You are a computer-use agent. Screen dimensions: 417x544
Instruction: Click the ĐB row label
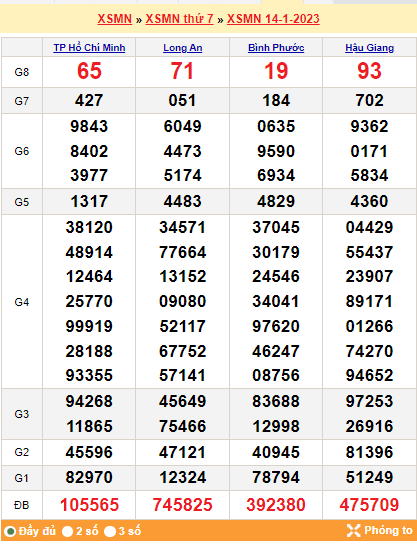point(22,505)
